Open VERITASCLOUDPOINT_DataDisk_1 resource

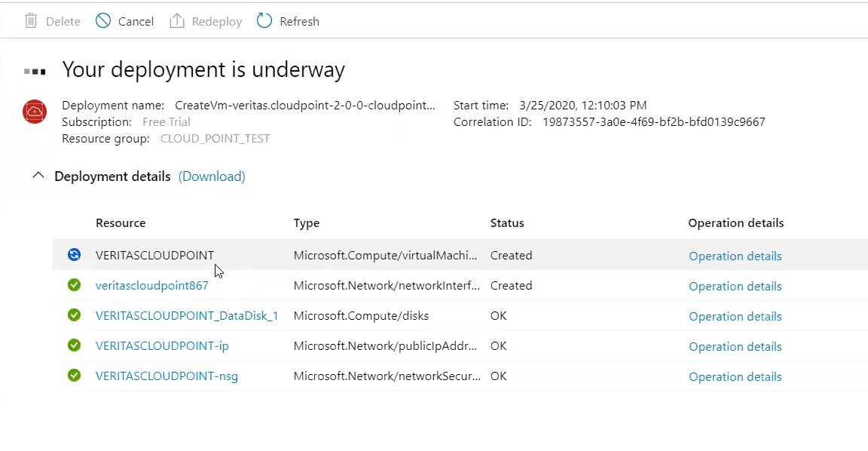tap(187, 316)
